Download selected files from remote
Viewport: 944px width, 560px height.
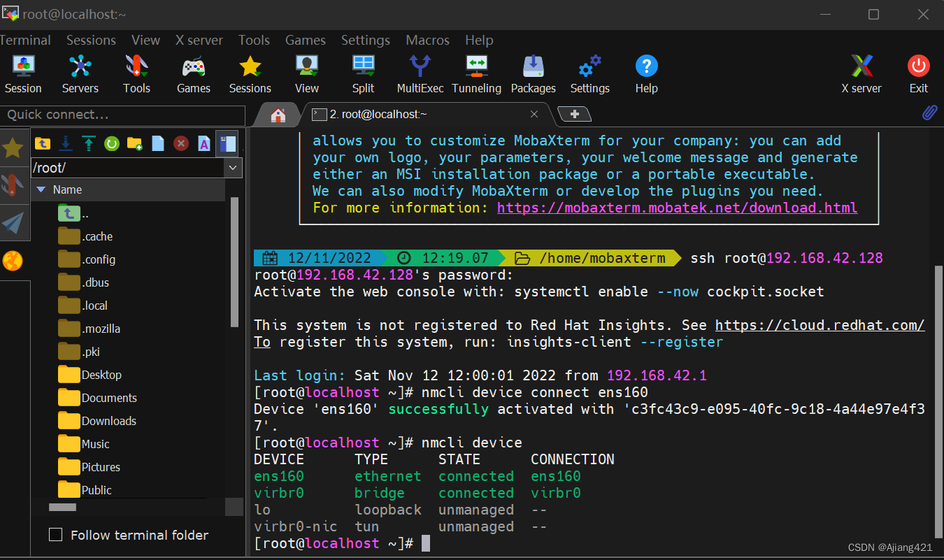(x=65, y=143)
